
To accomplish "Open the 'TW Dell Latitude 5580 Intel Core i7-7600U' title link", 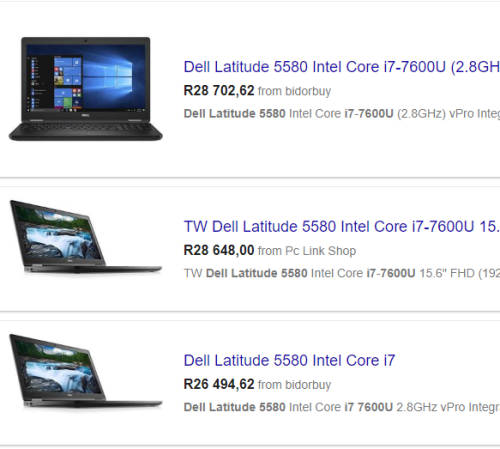I will point(342,227).
